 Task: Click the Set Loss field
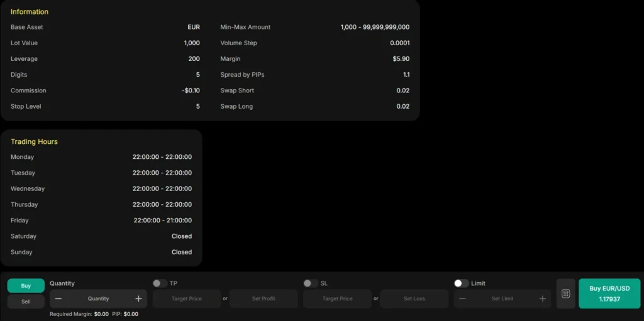point(414,299)
